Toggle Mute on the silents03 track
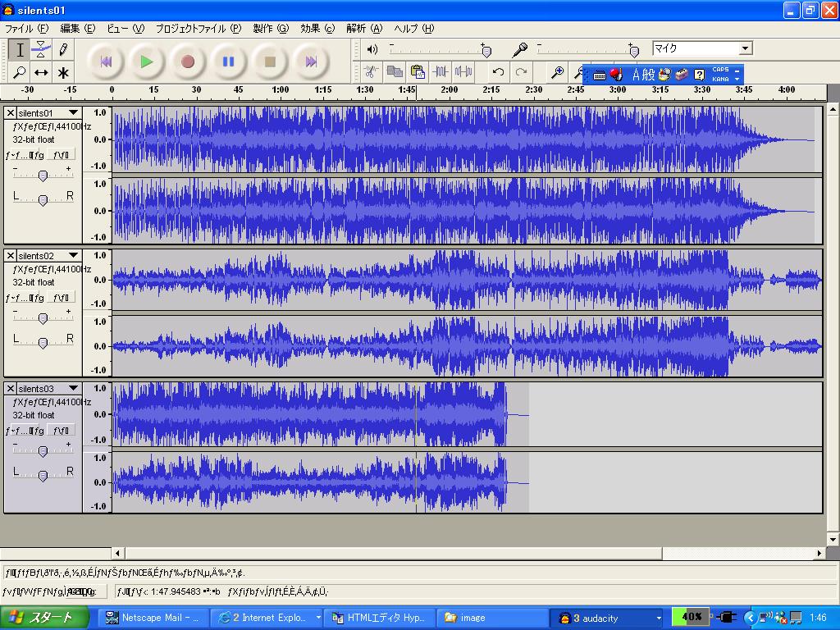 pos(25,430)
